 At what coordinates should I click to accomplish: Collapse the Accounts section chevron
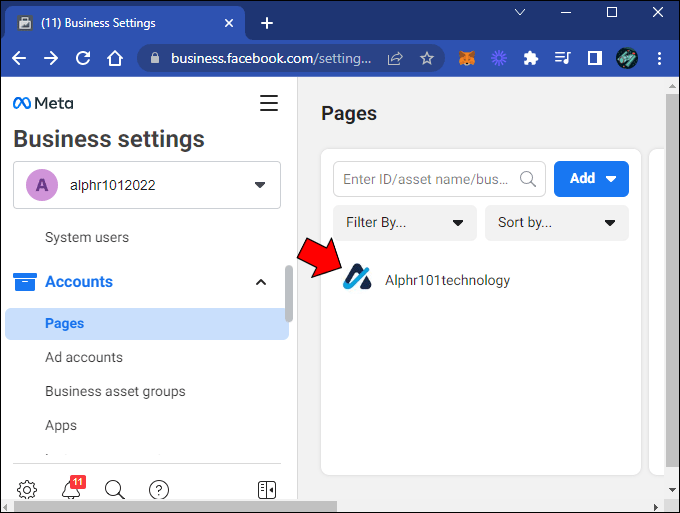(x=261, y=282)
